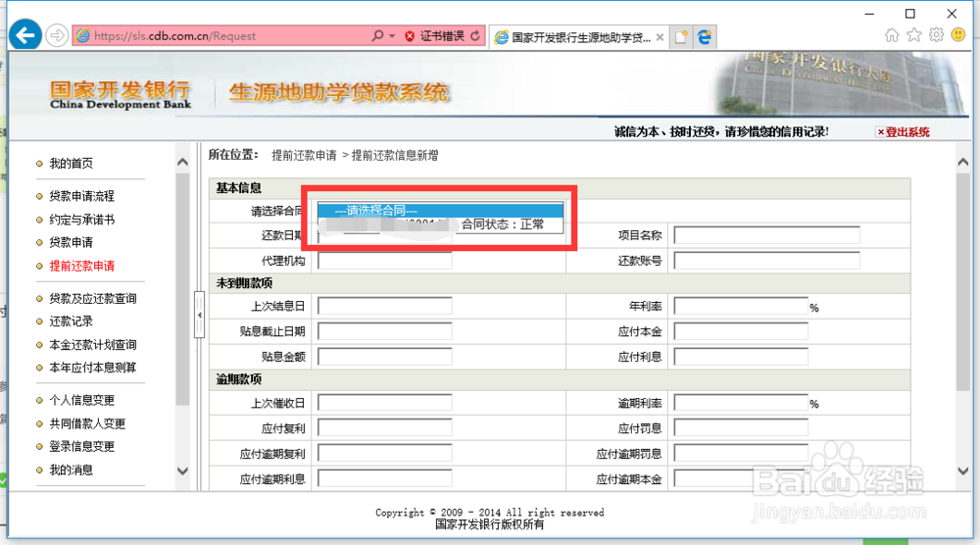Click sidebar scroll up arrow
Screen dimensions: 980x545
(182, 163)
